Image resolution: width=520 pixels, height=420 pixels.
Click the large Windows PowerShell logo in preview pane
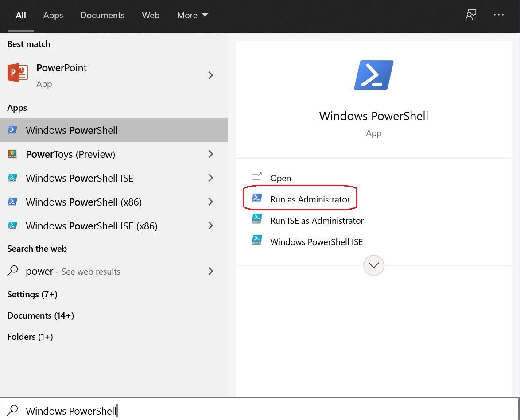[x=374, y=75]
